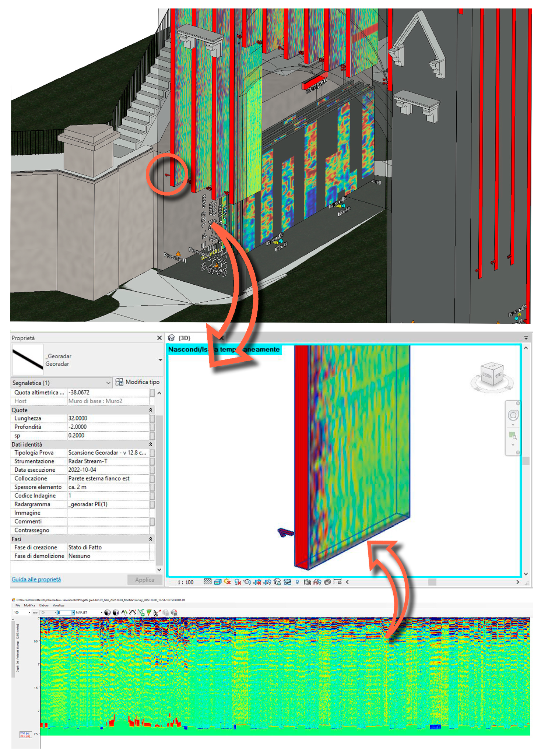The image size is (541, 756).
Task: Click the Applica button
Action: (145, 580)
